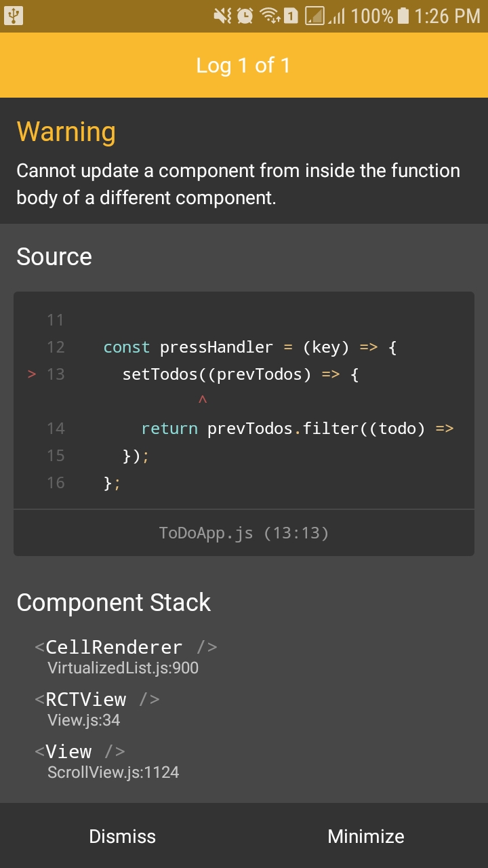Click the USB connection icon in status bar
This screenshot has width=488, height=868.
(14, 16)
